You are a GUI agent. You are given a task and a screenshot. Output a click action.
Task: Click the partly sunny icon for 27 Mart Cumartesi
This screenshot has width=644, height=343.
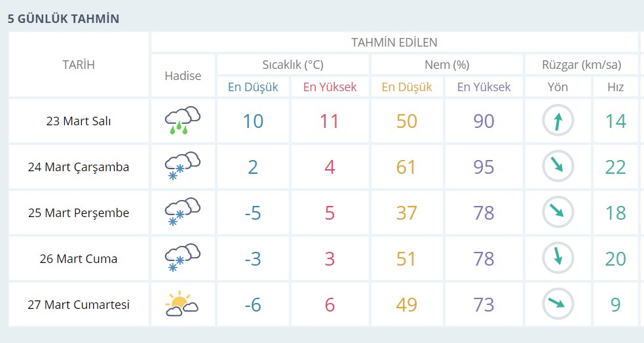[182, 304]
